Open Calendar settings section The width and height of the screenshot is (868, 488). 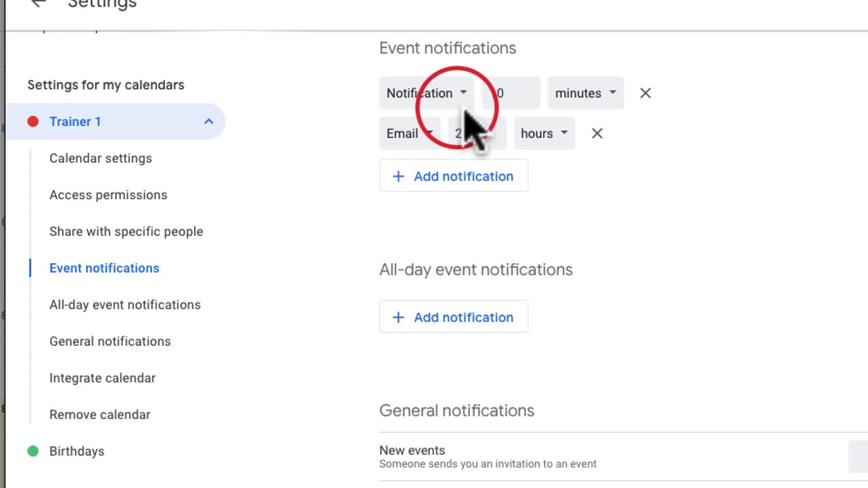coord(100,158)
